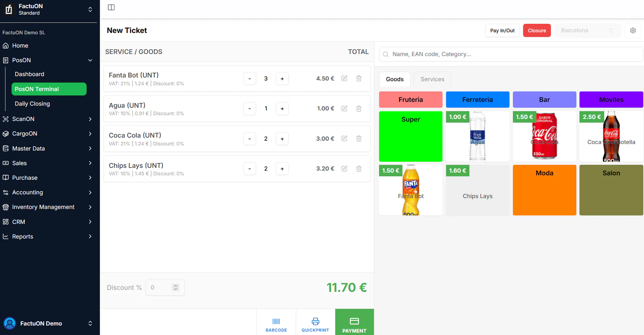This screenshot has height=335, width=644.
Task: Add Chips Lays product to ticket
Action: click(478, 190)
